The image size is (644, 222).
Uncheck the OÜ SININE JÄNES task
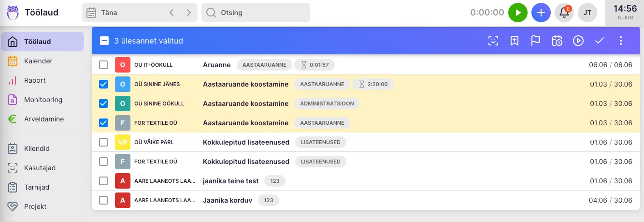coord(103,84)
